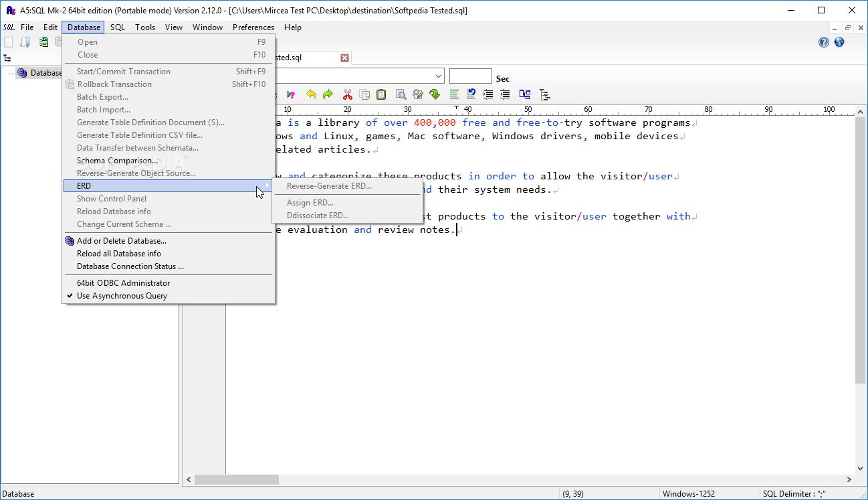Select the Database node in the tree
The width and height of the screenshot is (868, 500).
tap(46, 73)
